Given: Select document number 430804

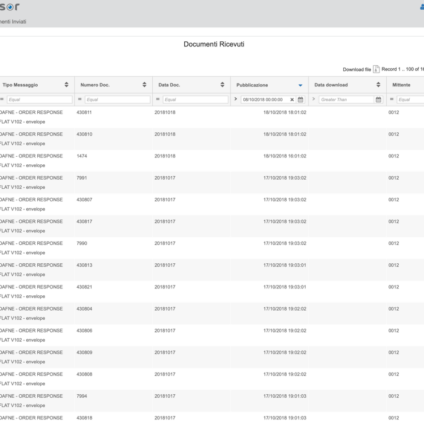Looking at the screenshot, I should 84,309.
